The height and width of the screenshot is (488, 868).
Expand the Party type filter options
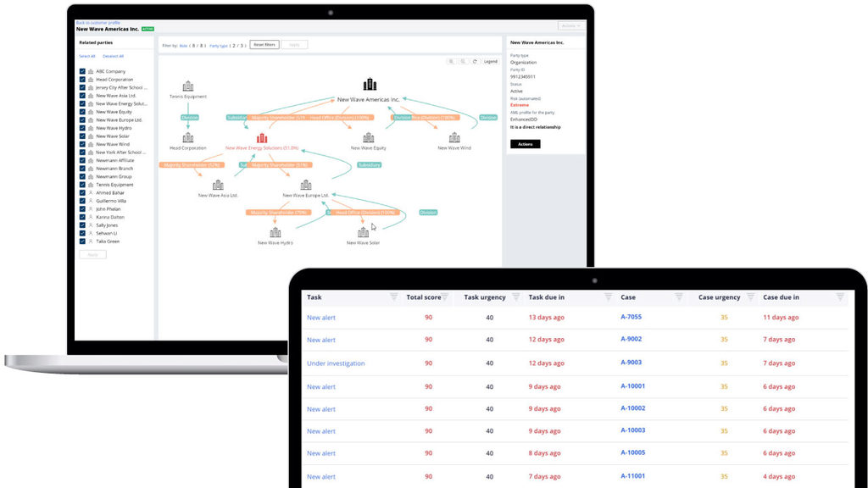(219, 45)
